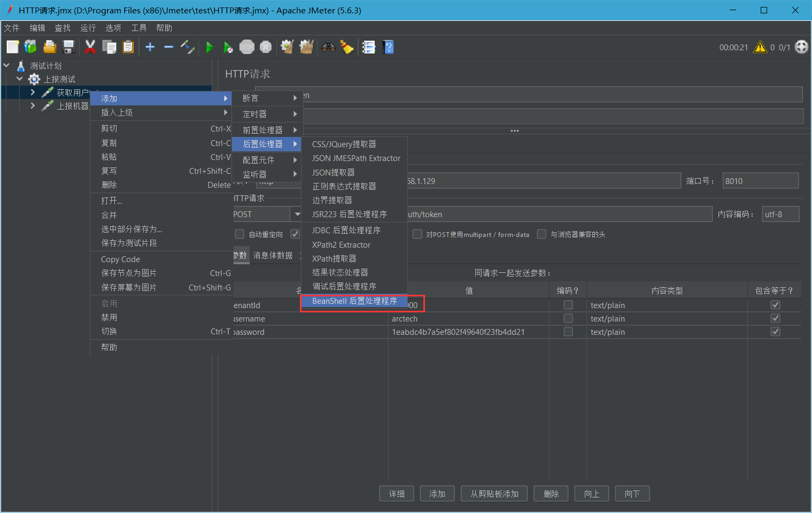Click the yellow warning triangle log icon
812x513 pixels.
(x=760, y=47)
